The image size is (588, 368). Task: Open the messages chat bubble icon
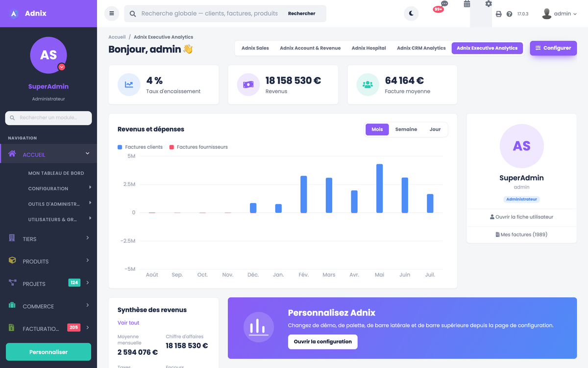point(444,4)
